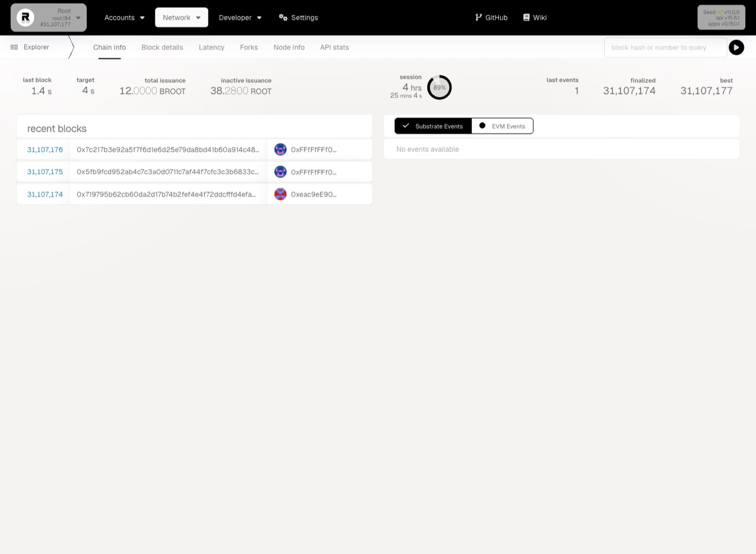
Task: Open the Latency tab
Action: 212,48
